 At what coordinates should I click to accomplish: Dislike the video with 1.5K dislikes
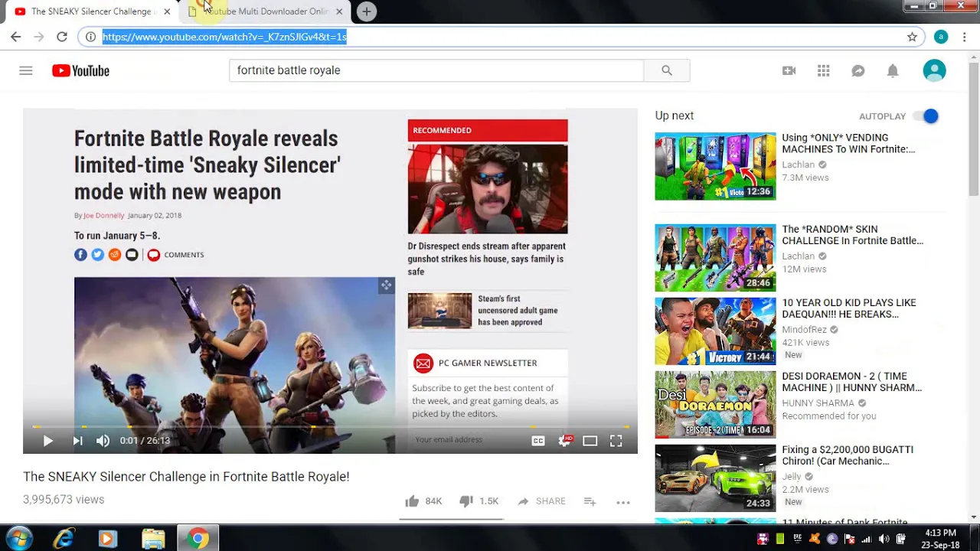[479, 501]
